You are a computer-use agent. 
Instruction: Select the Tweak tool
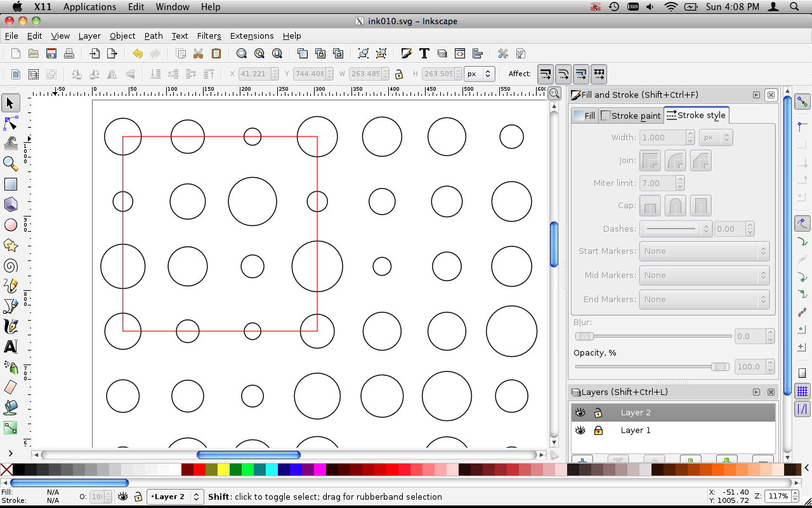click(x=10, y=144)
